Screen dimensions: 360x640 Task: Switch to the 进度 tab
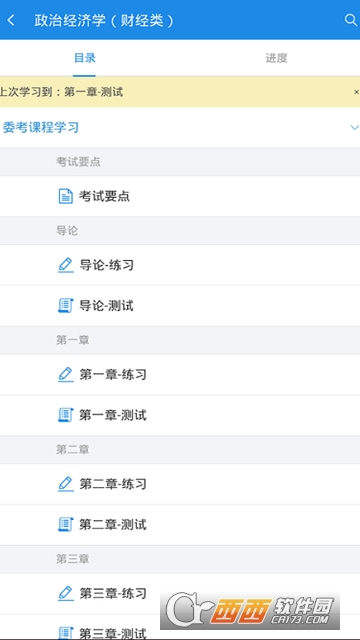276,58
